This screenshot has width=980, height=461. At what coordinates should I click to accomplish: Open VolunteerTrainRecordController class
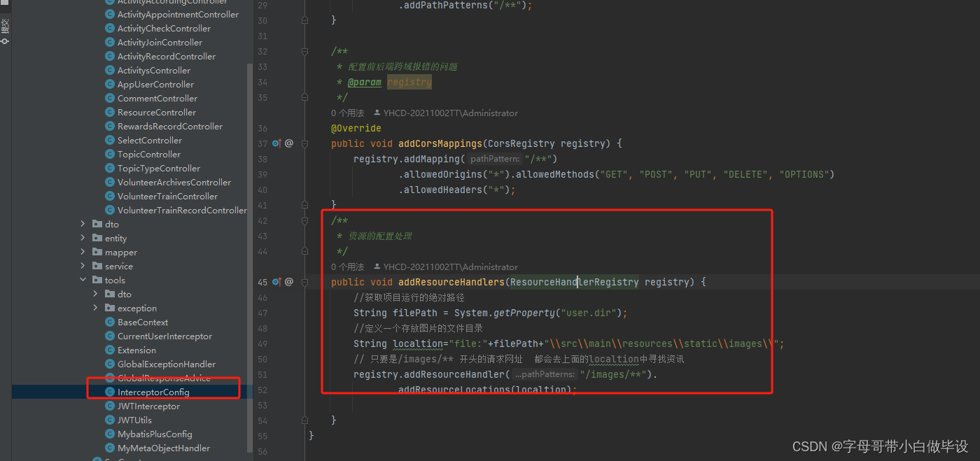pos(182,210)
